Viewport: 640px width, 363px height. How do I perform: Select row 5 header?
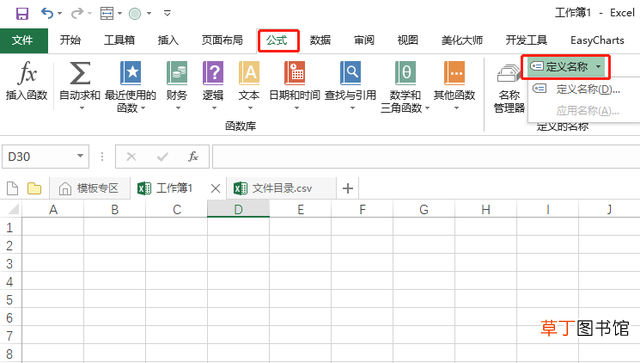pyautogui.click(x=10, y=300)
